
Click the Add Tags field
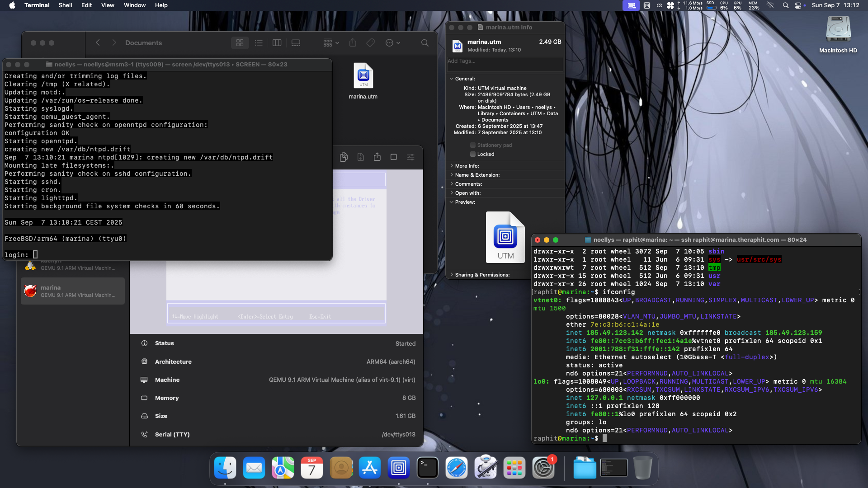[504, 61]
